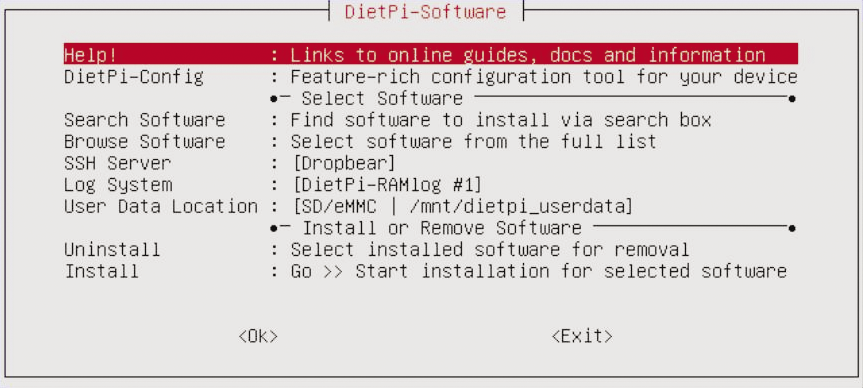Open Browse Software full list
The height and width of the screenshot is (388, 863).
[x=361, y=141]
